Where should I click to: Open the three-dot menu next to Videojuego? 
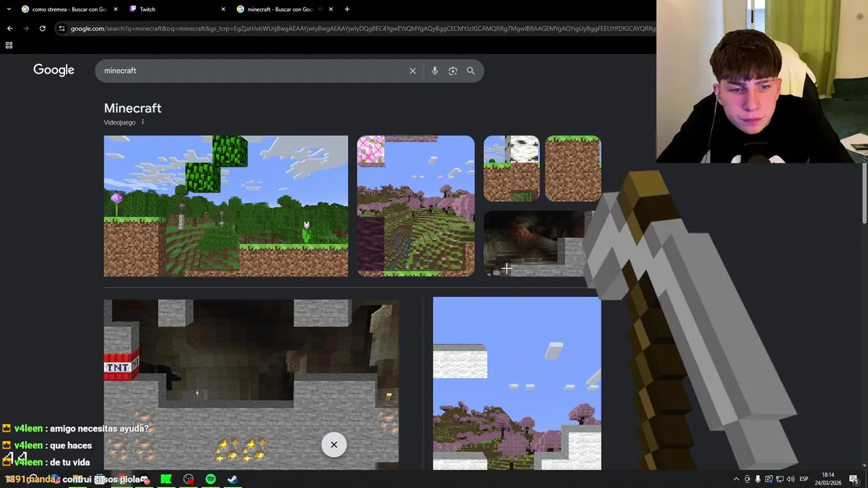(142, 122)
